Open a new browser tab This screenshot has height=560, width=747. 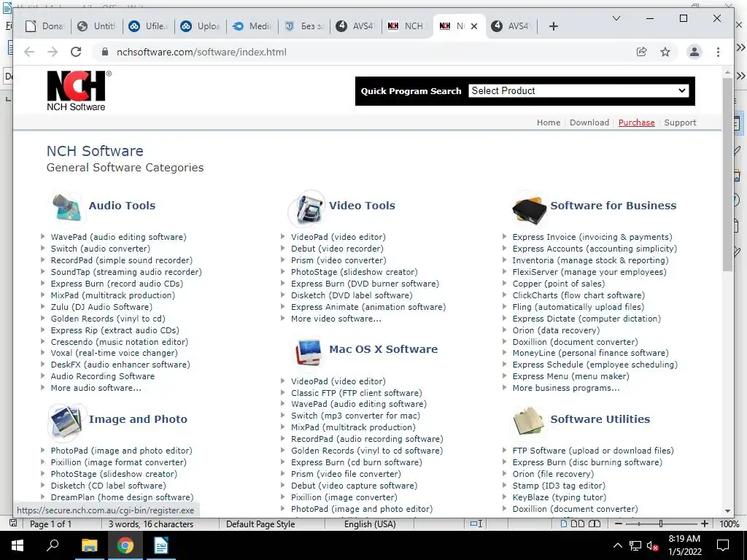coord(553,26)
